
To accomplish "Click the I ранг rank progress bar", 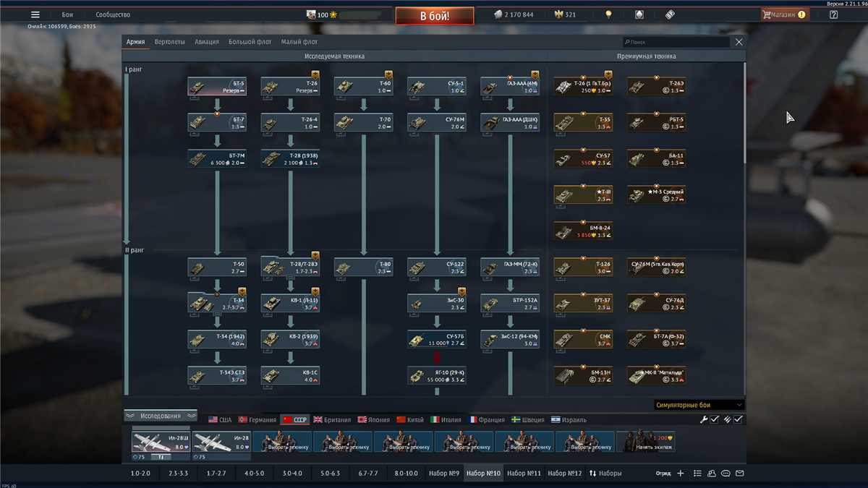I will [x=127, y=159].
